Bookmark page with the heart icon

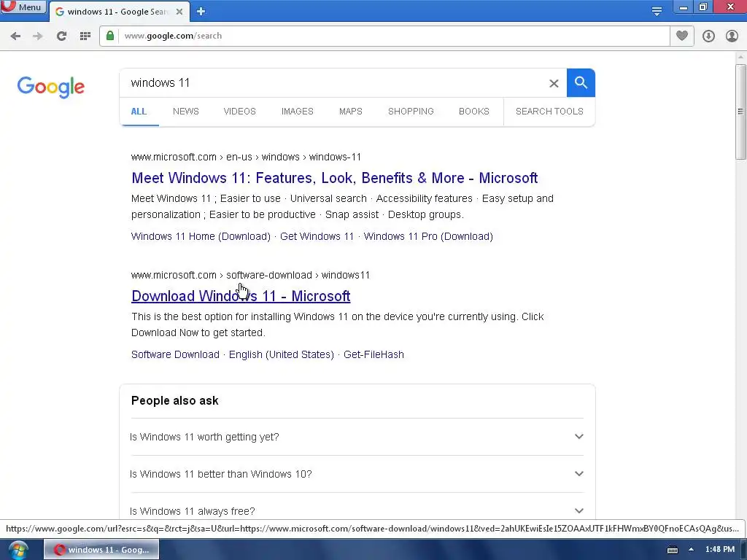[682, 36]
